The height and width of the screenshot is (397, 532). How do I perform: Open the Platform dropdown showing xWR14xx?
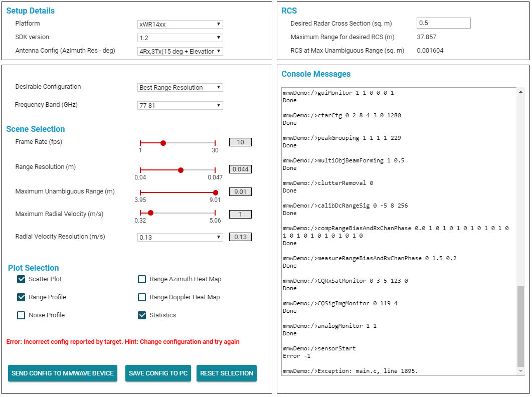180,24
